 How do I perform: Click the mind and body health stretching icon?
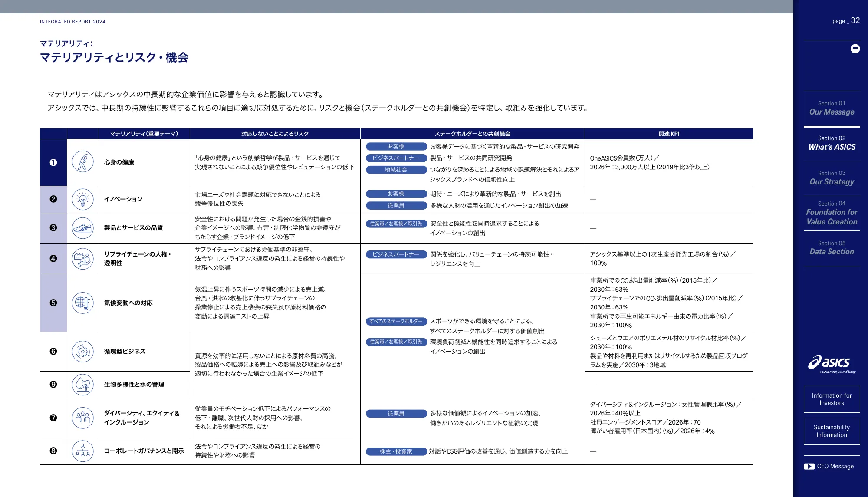coord(82,162)
